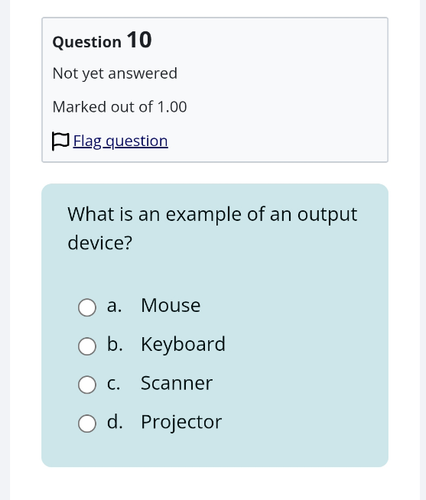426x500 pixels.
Task: Click the 'Marked out of 1.00' text
Action: [x=120, y=107]
